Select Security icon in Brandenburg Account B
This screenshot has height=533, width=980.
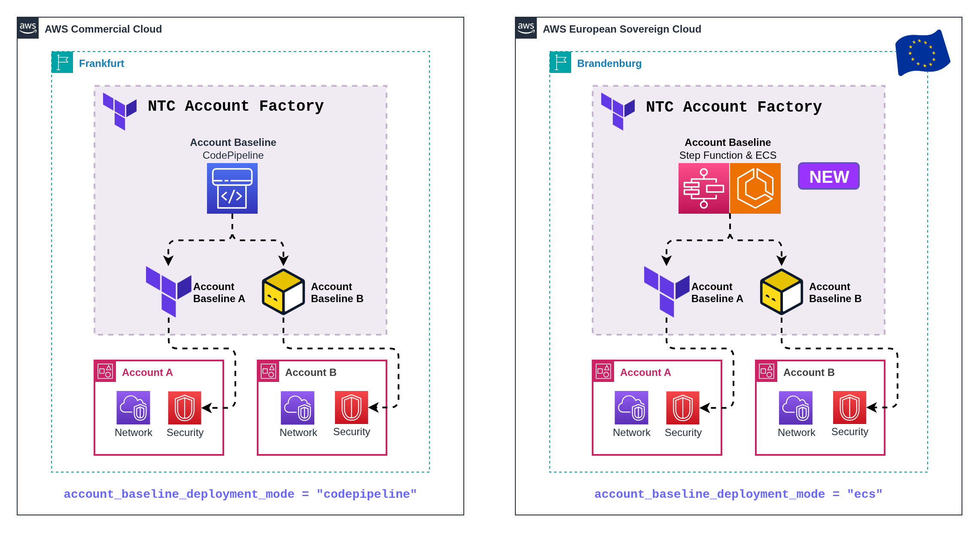850,407
